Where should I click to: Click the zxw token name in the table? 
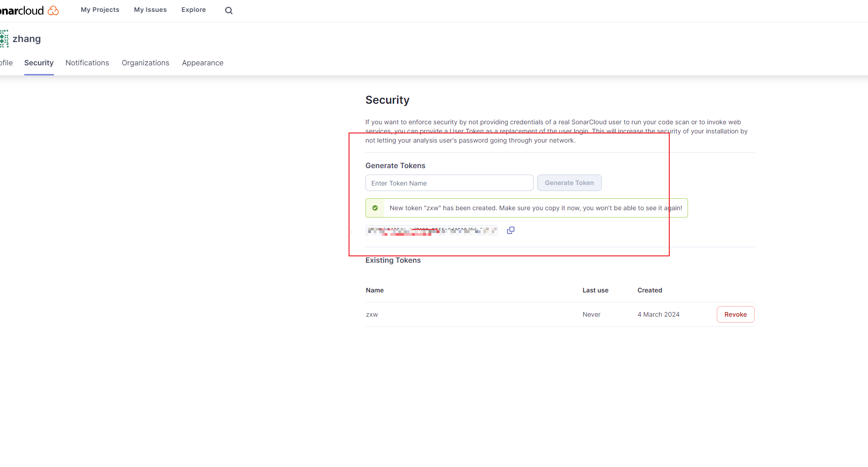click(x=372, y=314)
